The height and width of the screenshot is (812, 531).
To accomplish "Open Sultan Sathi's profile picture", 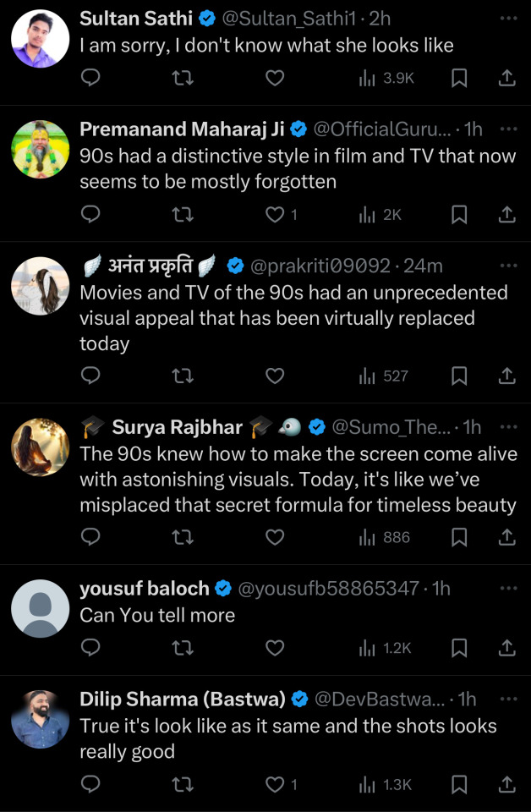I will 40,38.
